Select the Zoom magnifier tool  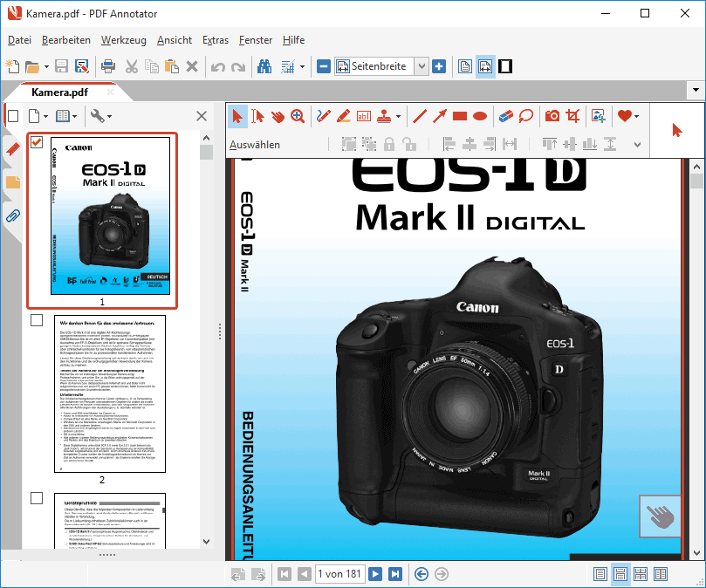click(298, 116)
